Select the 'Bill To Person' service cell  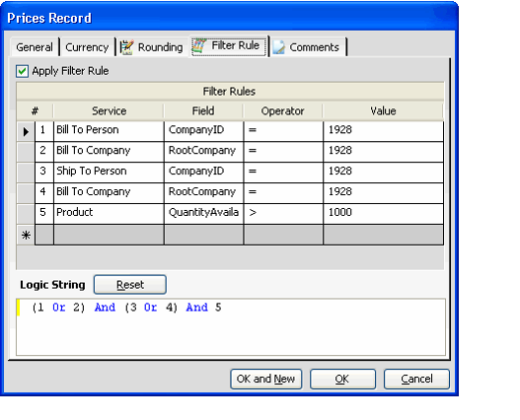tap(109, 131)
